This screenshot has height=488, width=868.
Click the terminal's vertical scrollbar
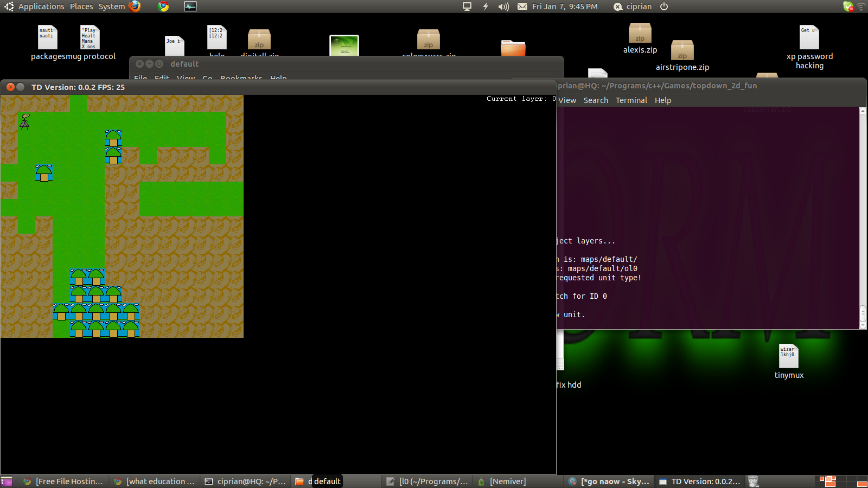click(x=863, y=218)
